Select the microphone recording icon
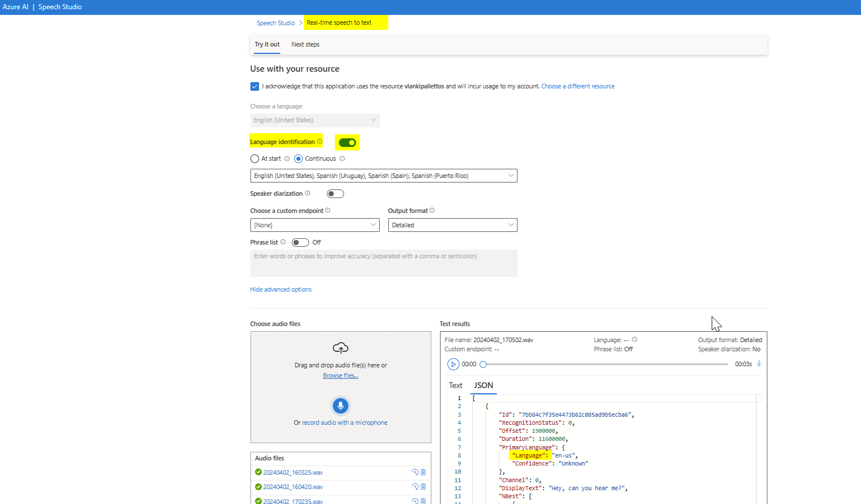Image resolution: width=861 pixels, height=504 pixels. (x=341, y=406)
